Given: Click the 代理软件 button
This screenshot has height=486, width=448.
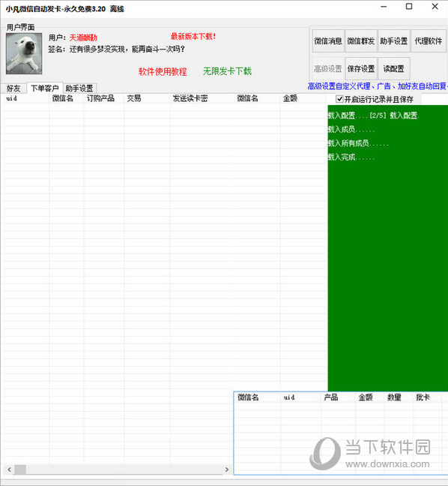Looking at the screenshot, I should click(429, 41).
